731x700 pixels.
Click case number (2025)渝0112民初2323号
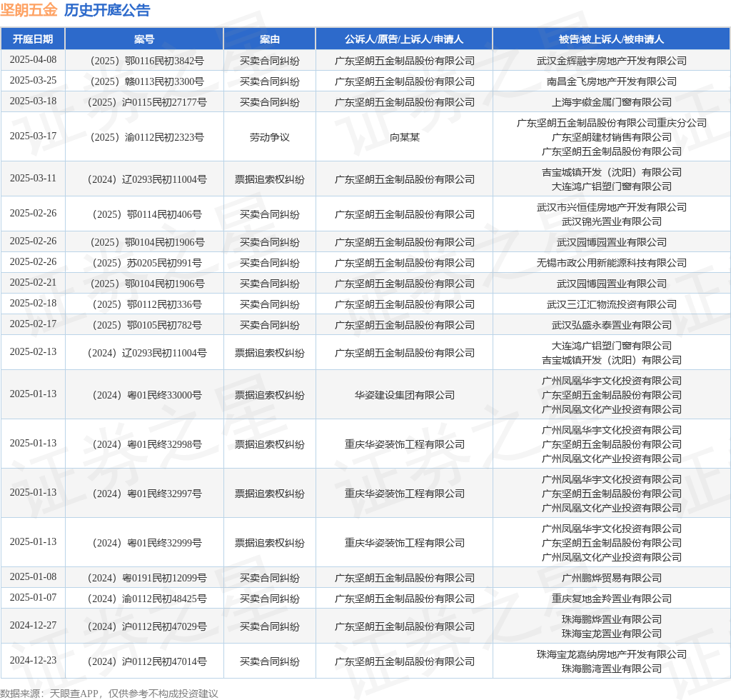coord(147,137)
